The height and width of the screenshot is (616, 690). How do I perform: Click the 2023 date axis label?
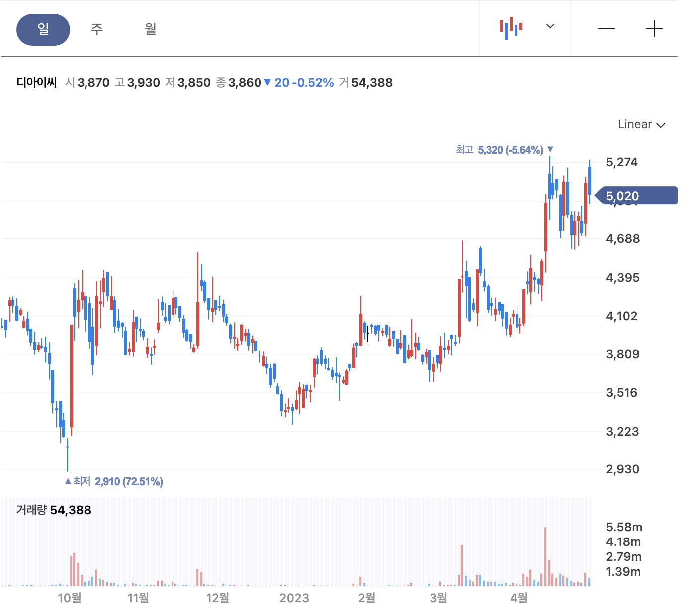pos(294,598)
